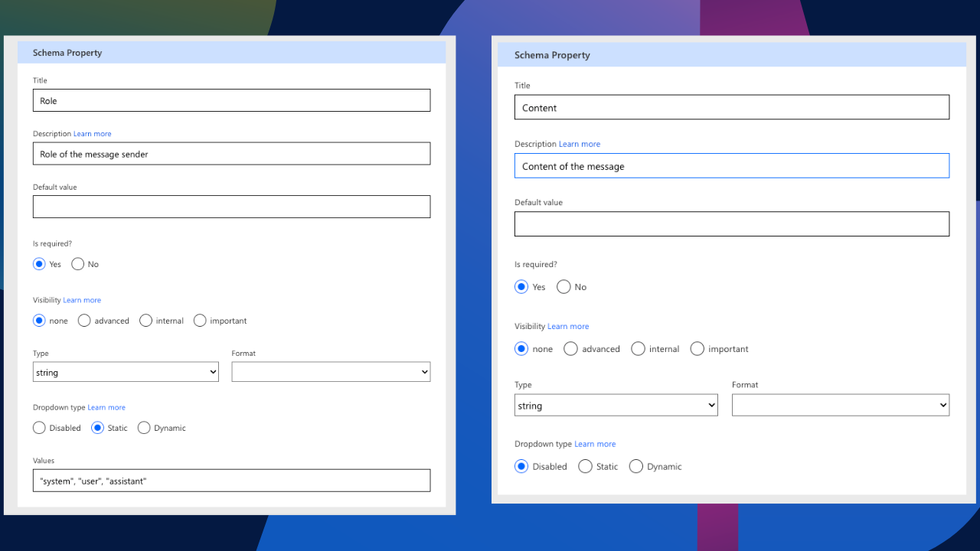Image resolution: width=980 pixels, height=551 pixels.
Task: Click the empty Default value field in Role panel
Action: pos(231,207)
